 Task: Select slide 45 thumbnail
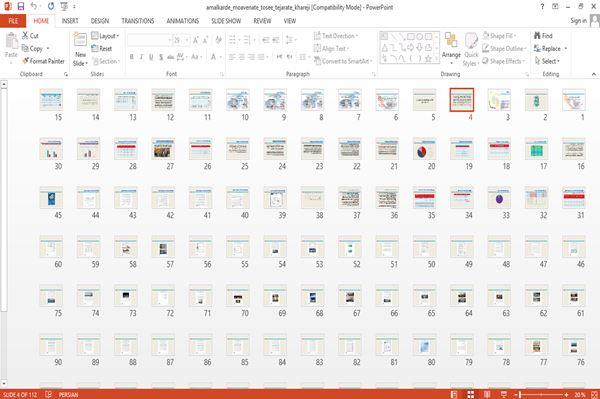51,198
